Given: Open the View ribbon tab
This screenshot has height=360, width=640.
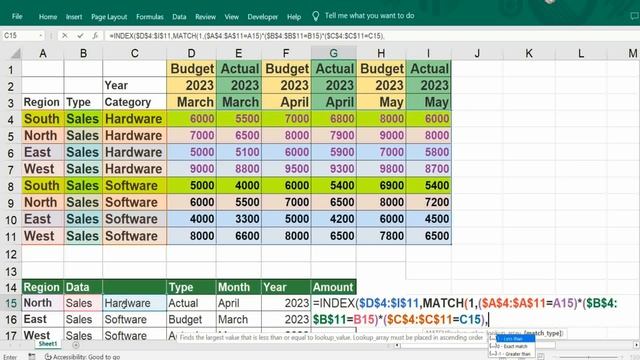Looking at the screenshot, I should pyautogui.click(x=231, y=17).
